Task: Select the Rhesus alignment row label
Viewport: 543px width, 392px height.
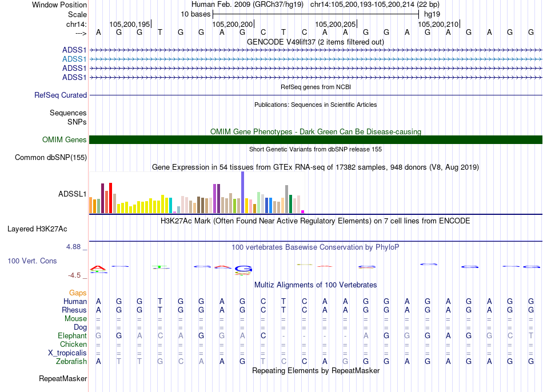Action: [x=74, y=310]
